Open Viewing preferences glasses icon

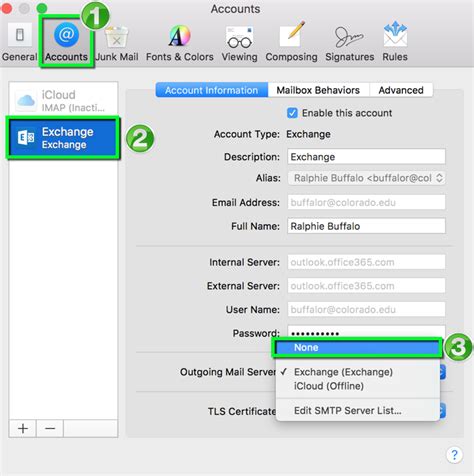click(239, 37)
